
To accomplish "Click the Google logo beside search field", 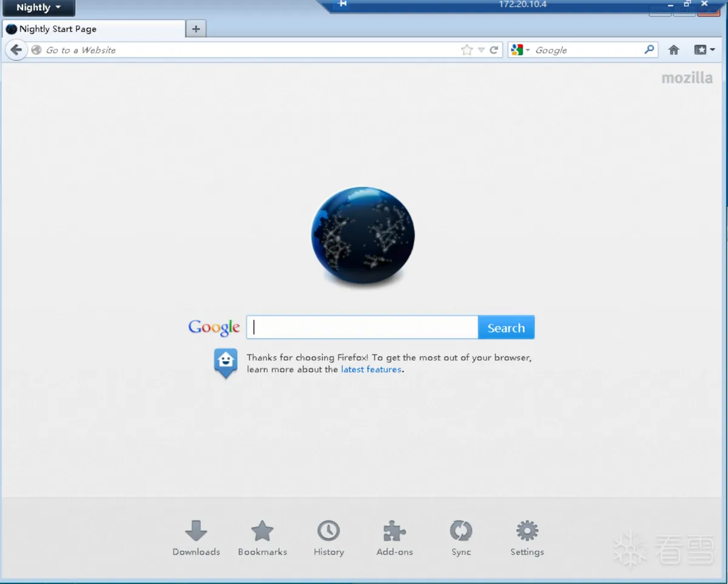I will pos(214,327).
